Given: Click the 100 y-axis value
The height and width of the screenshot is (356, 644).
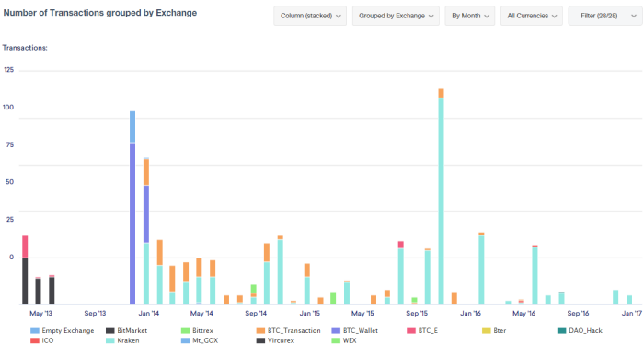Looking at the screenshot, I should point(8,108).
